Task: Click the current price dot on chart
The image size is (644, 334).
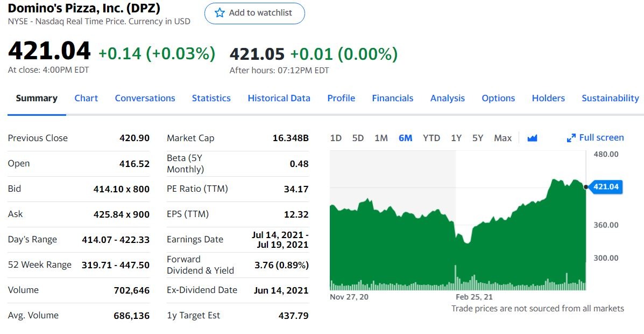Action: 586,187
